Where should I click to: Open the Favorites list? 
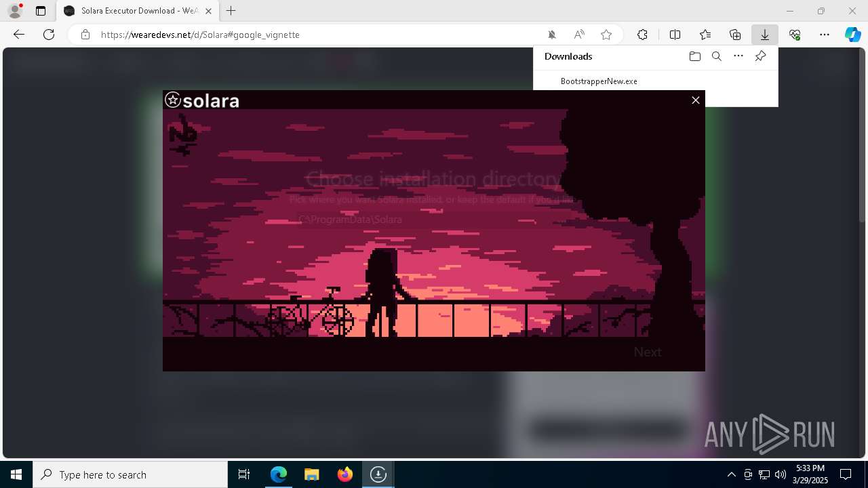[705, 35]
